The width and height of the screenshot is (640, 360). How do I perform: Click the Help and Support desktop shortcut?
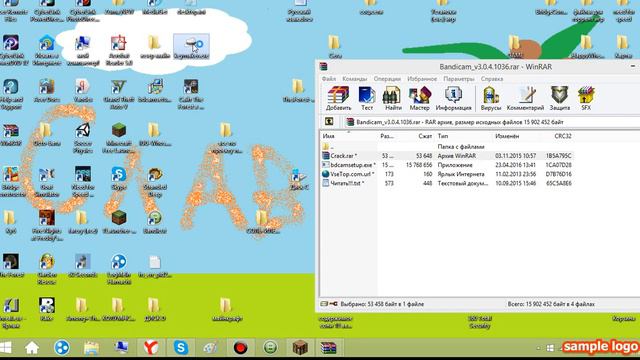[11, 94]
